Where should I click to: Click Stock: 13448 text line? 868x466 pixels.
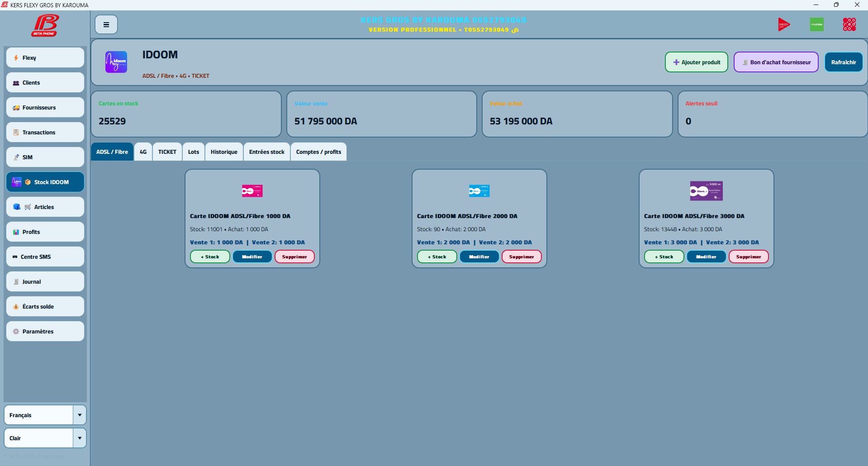[683, 229]
